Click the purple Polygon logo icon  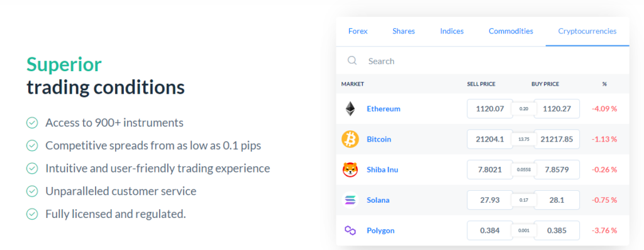click(x=350, y=230)
